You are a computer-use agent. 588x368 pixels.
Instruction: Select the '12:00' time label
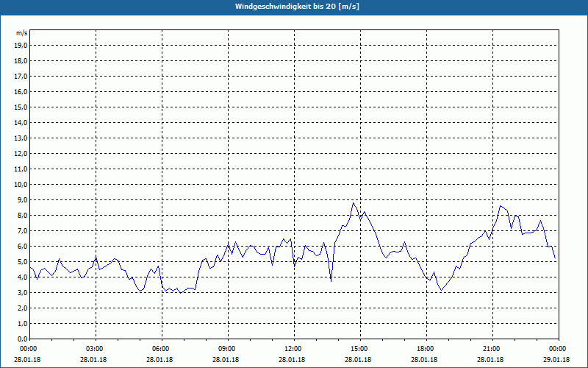click(x=293, y=349)
